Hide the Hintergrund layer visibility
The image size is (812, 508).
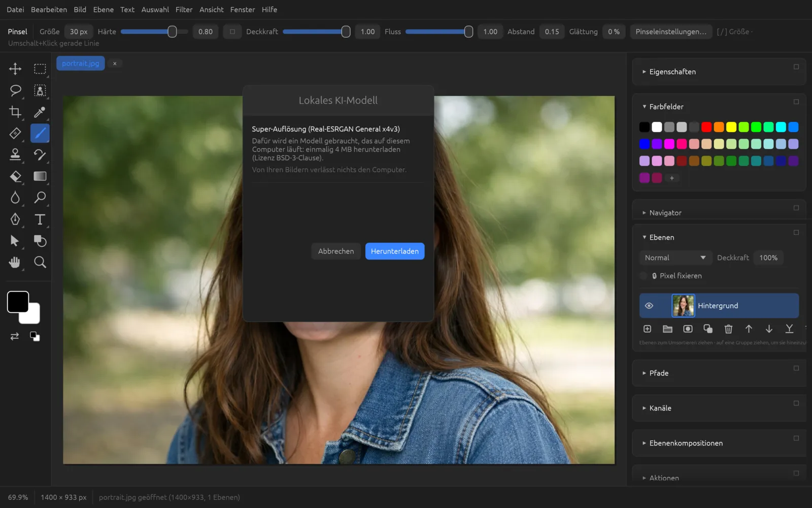click(649, 306)
